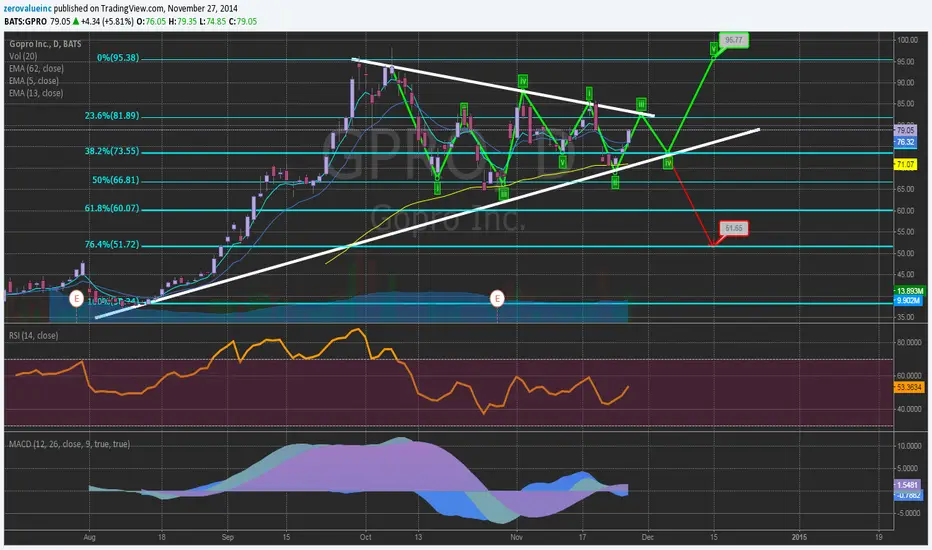Click the Dec date on time axis
The width and height of the screenshot is (932, 550).
(648, 537)
